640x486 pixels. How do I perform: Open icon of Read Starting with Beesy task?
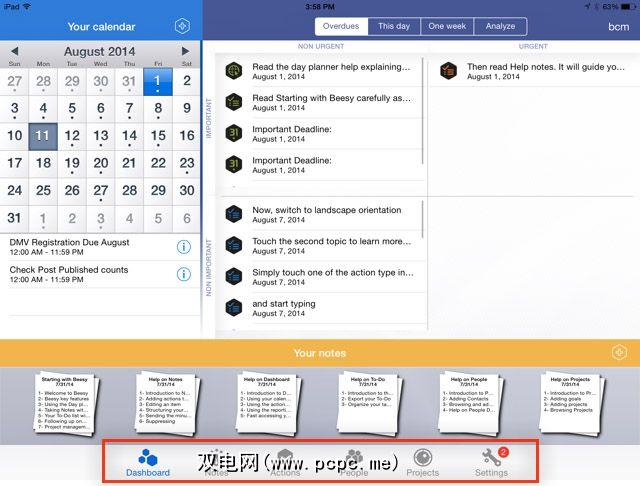point(234,102)
